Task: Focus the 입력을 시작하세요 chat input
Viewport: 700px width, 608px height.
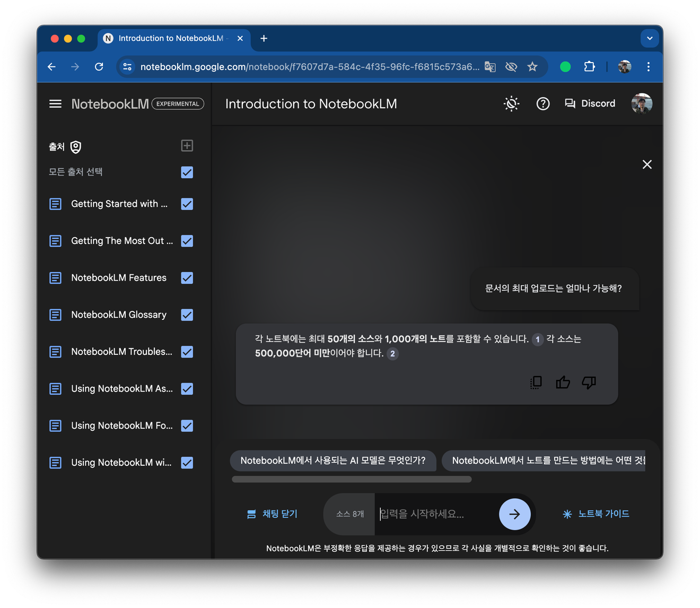Action: [x=436, y=514]
